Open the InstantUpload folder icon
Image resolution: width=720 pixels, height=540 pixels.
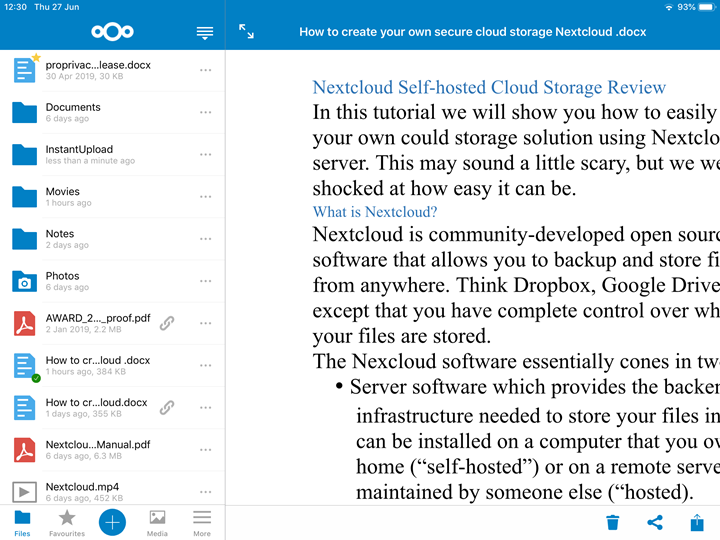point(24,155)
